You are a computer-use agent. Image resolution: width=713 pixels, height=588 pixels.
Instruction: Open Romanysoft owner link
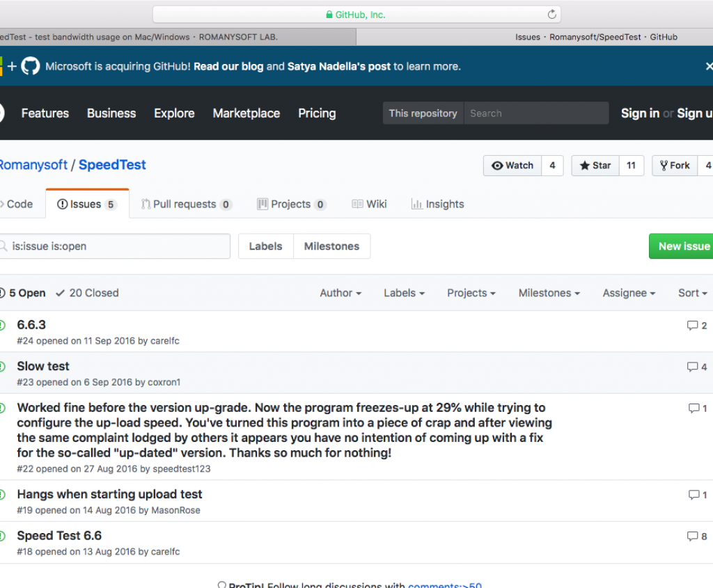[33, 165]
